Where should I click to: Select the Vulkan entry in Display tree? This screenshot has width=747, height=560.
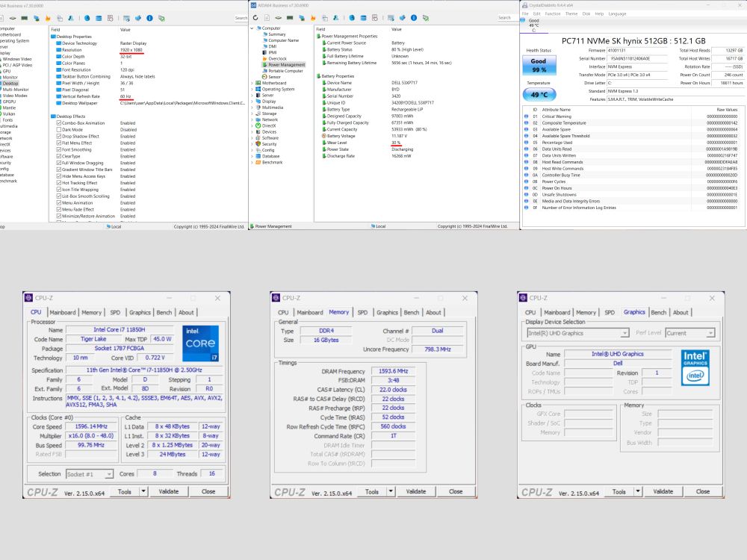(8, 113)
